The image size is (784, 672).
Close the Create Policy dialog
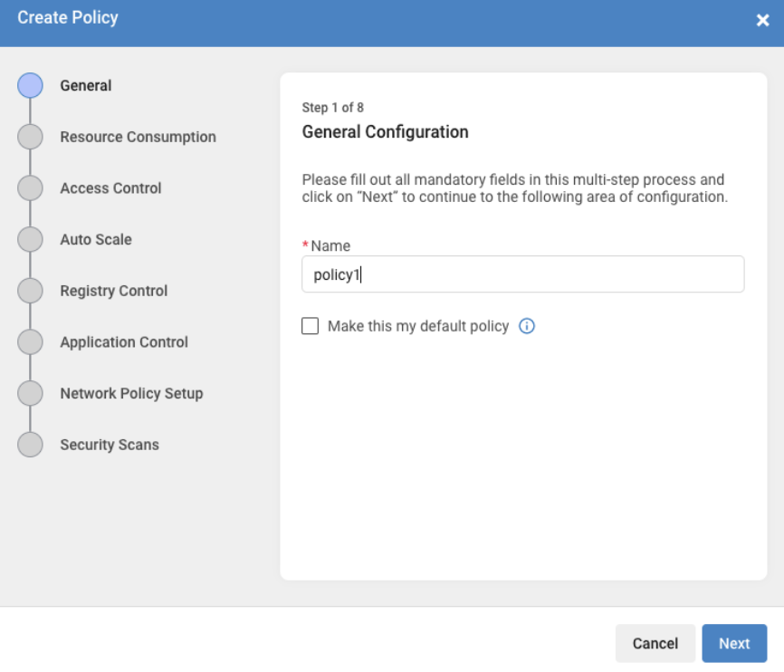(762, 20)
